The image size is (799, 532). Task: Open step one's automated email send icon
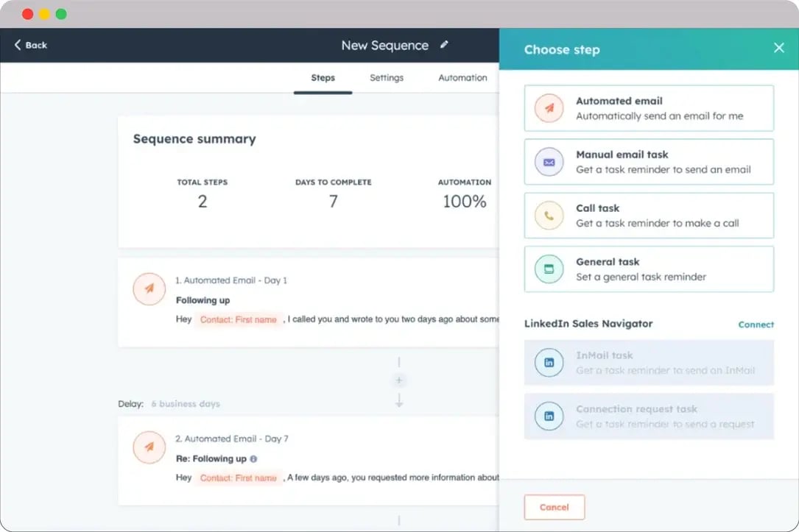(x=149, y=288)
